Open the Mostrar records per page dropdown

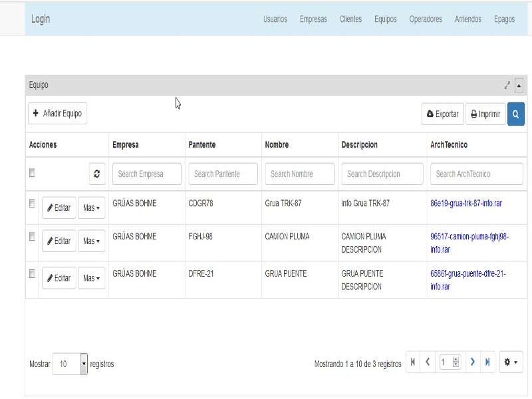pyautogui.click(x=70, y=364)
